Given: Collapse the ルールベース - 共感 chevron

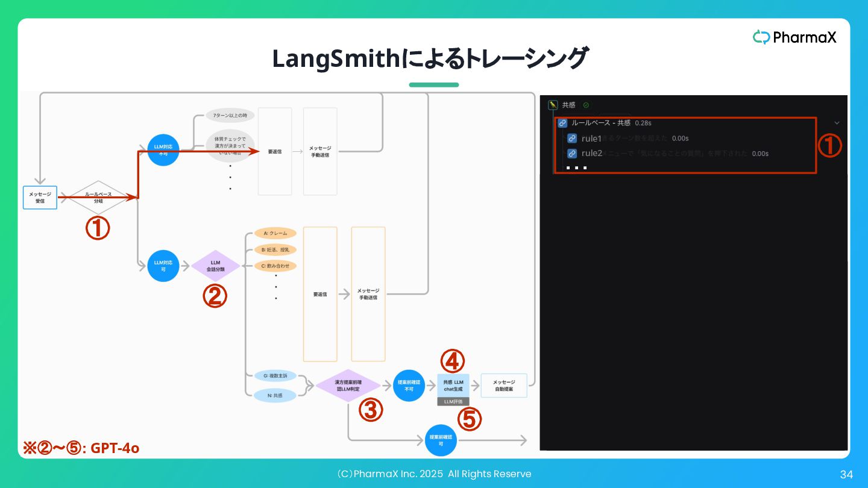Looking at the screenshot, I should tap(837, 123).
